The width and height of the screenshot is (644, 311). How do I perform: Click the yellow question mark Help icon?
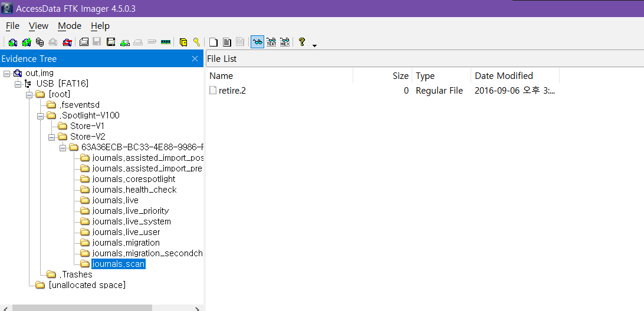pos(302,42)
